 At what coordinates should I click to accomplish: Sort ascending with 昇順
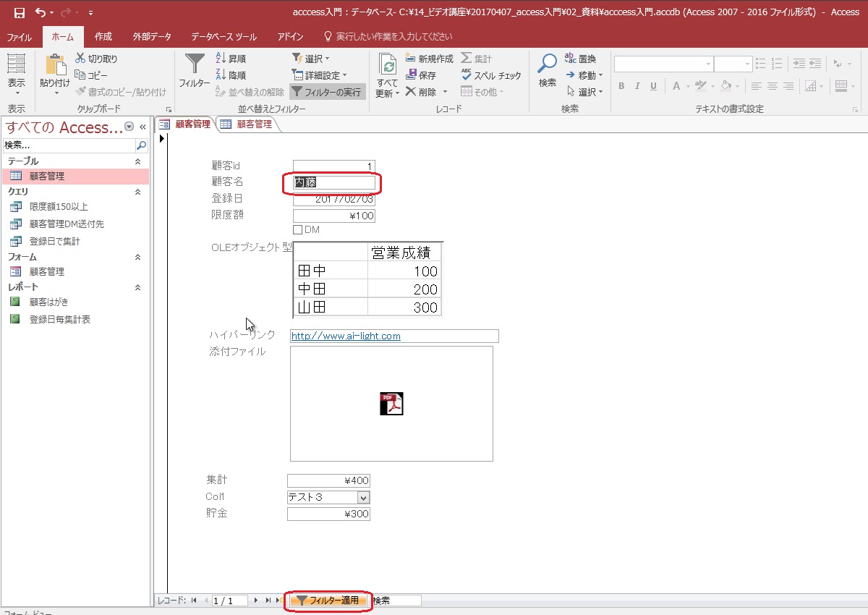pos(231,59)
